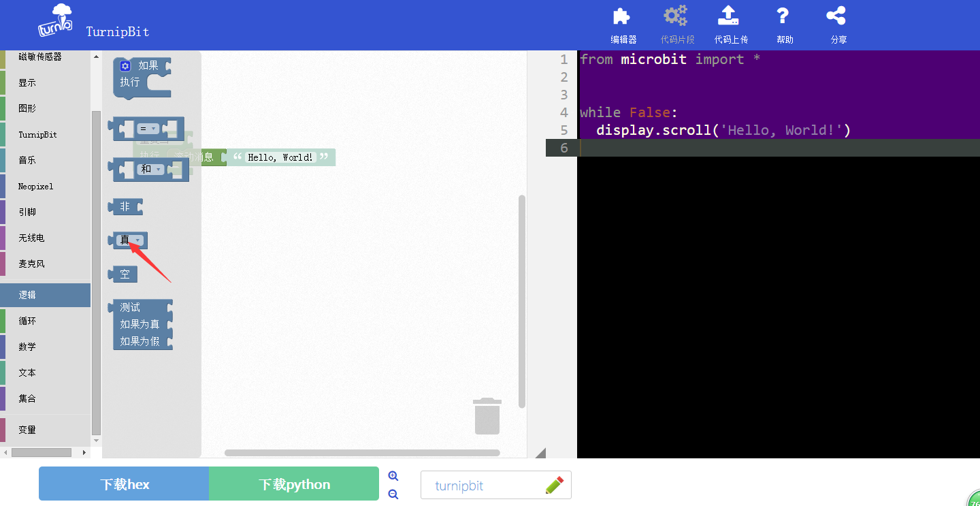Open the 数学 category
Screen dimensions: 980x506
(45, 347)
